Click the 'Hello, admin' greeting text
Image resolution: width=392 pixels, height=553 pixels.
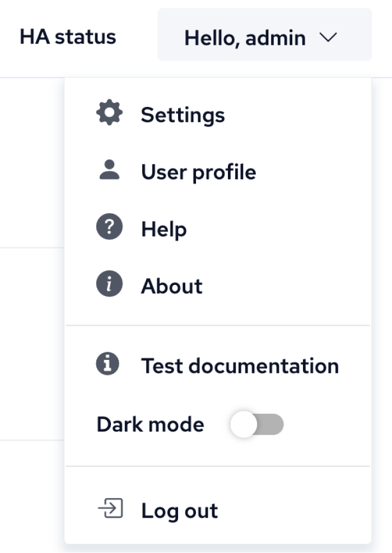click(245, 38)
